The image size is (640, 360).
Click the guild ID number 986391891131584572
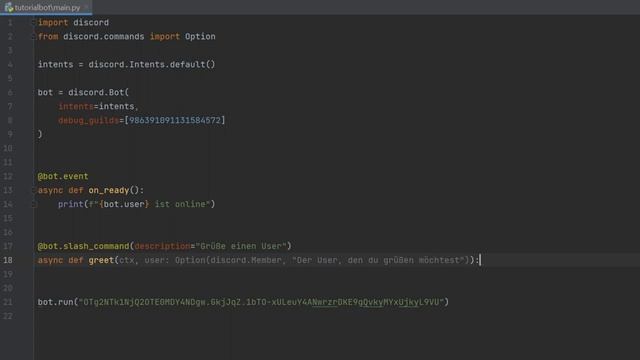175,120
